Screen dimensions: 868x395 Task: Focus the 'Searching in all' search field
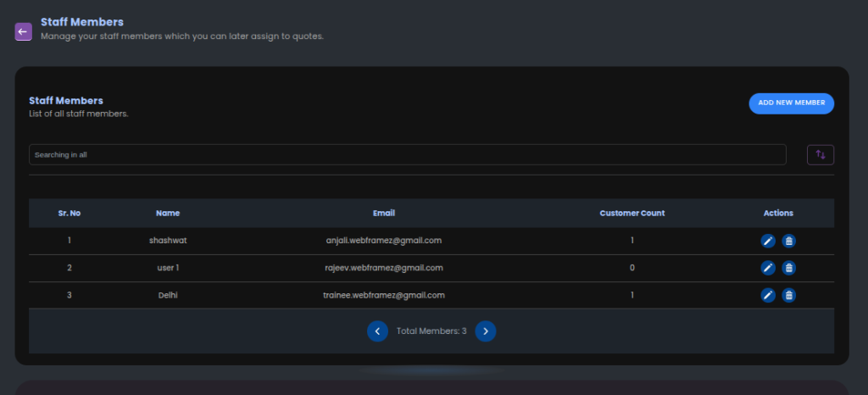point(407,154)
